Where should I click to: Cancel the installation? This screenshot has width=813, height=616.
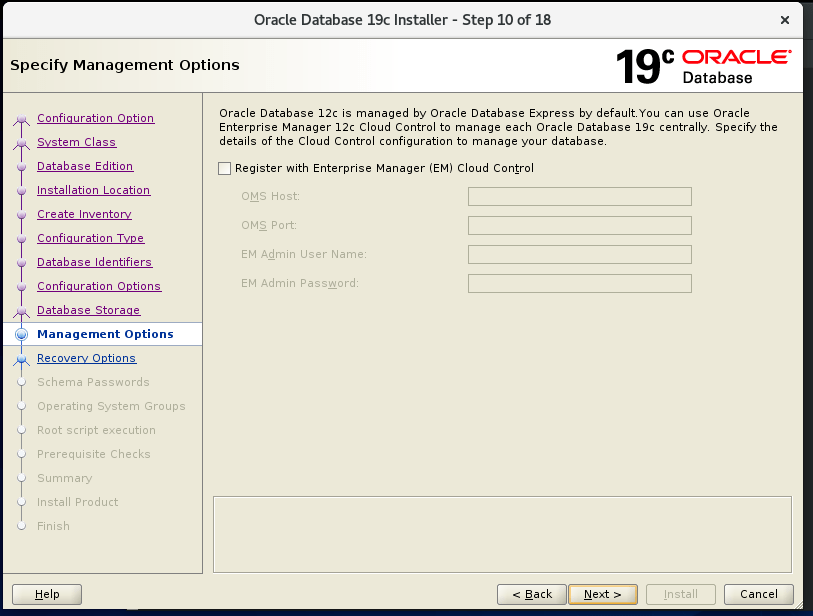point(759,594)
